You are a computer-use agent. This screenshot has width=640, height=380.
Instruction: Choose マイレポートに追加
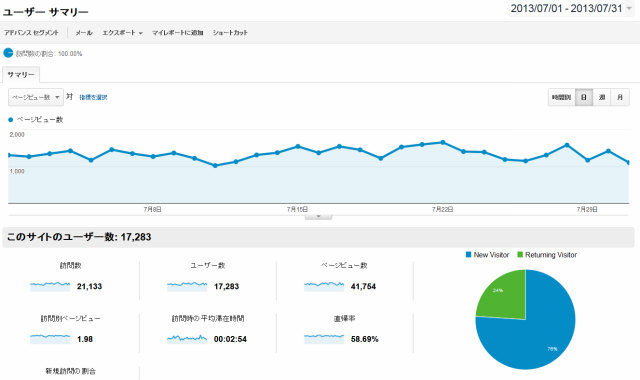pyautogui.click(x=178, y=33)
